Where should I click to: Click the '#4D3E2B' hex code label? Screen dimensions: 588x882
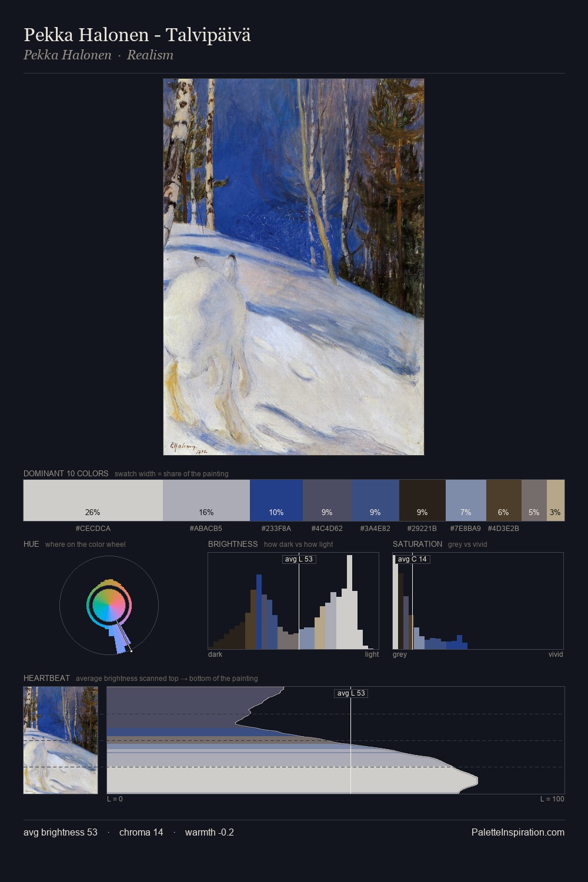click(x=503, y=529)
